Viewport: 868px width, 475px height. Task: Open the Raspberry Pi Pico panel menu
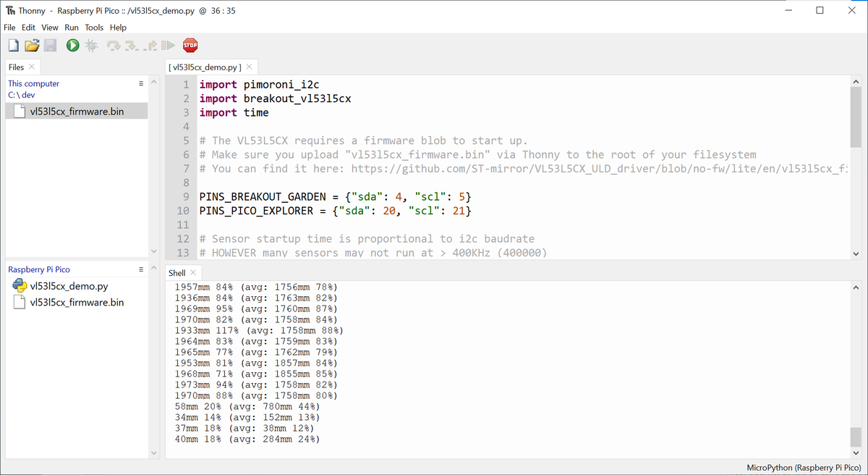(x=142, y=269)
